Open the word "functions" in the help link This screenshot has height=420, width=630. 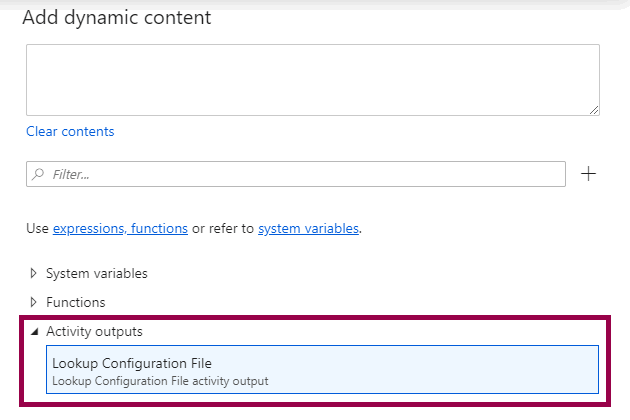coord(158,228)
